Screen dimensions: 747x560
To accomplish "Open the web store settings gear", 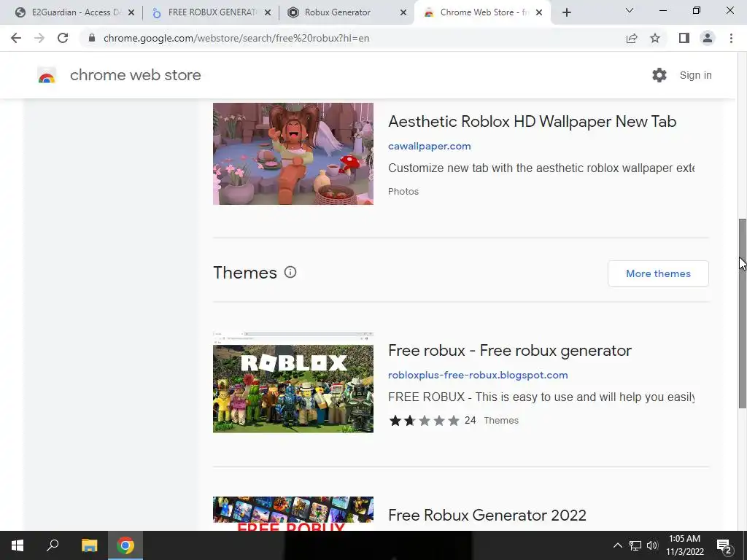I will pos(659,75).
